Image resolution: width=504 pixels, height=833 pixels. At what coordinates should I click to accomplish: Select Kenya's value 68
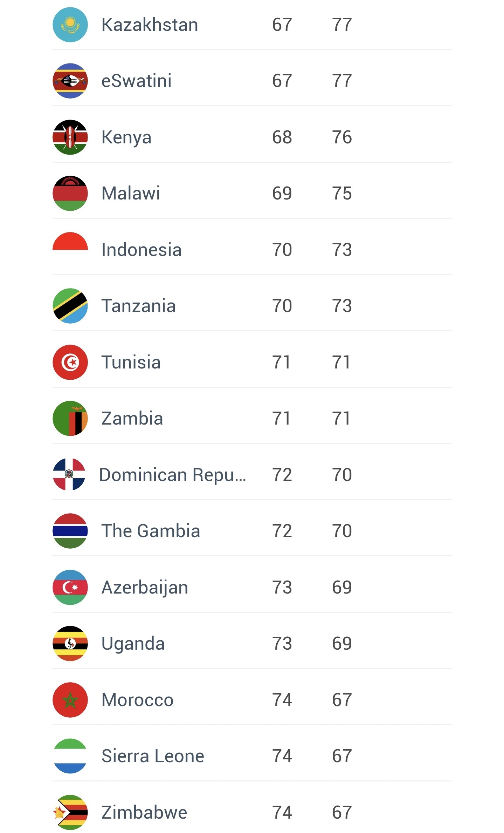tap(282, 137)
